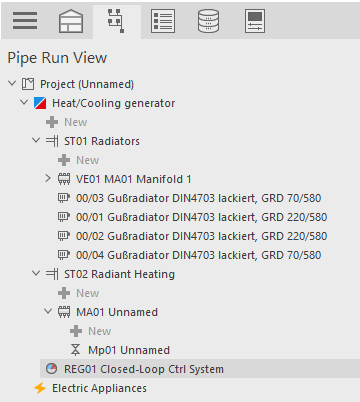Add New item under Heat/Cooling generator
360x402 pixels.
pos(76,122)
